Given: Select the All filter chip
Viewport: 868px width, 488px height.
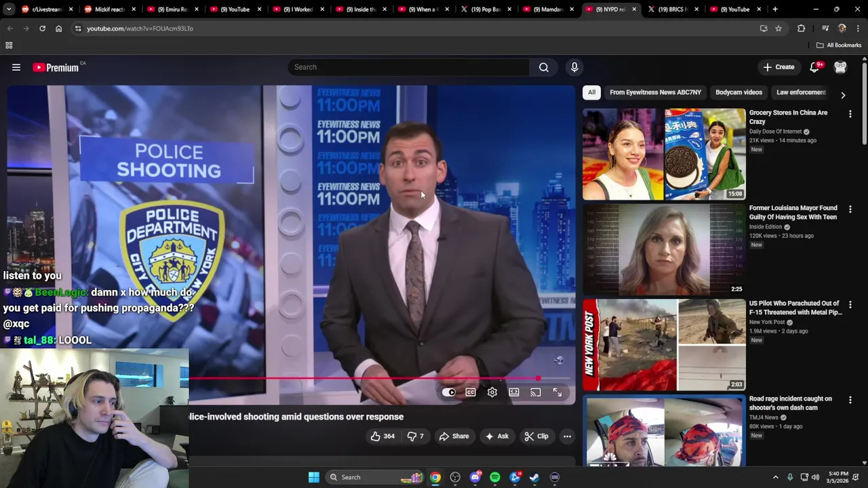Looking at the screenshot, I should (x=591, y=92).
